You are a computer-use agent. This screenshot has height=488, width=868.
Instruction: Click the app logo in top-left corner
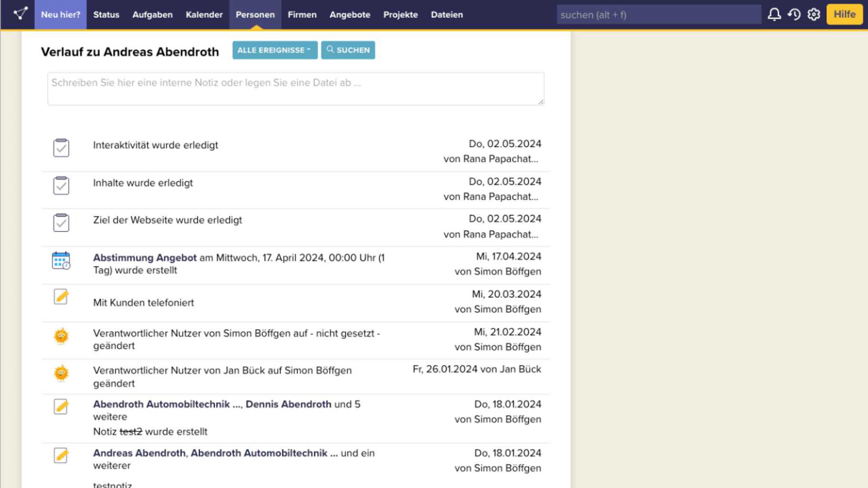coord(20,14)
